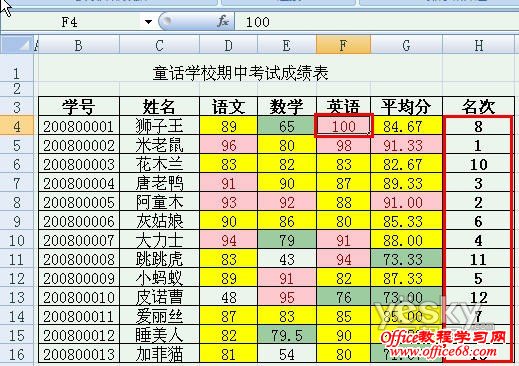This screenshot has width=519, height=366.
Task: Click the math score cell 79.5
Action: click(x=287, y=334)
